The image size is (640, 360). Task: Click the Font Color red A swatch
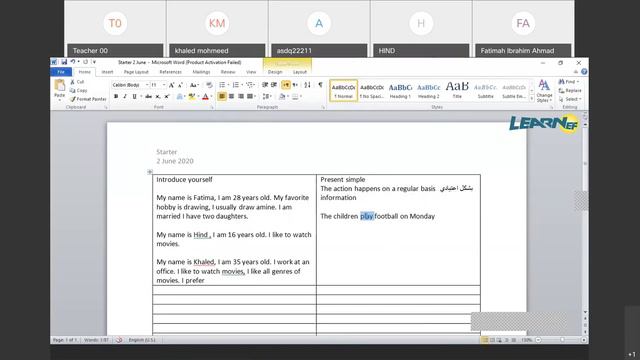(205, 97)
